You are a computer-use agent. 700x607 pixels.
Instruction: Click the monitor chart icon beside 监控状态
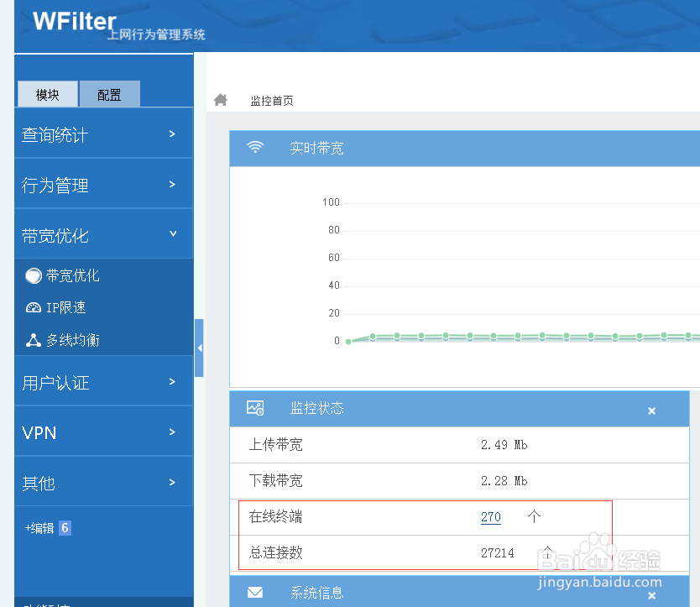pos(255,408)
